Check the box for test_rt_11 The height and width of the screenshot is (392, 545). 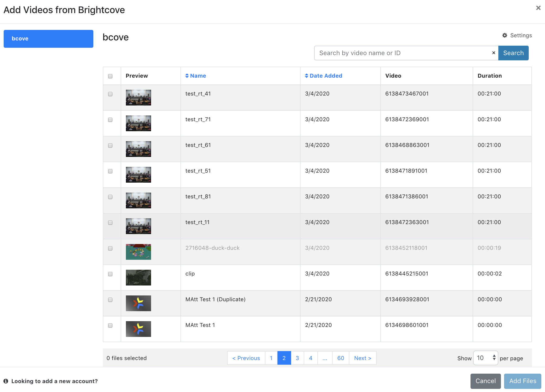click(110, 223)
